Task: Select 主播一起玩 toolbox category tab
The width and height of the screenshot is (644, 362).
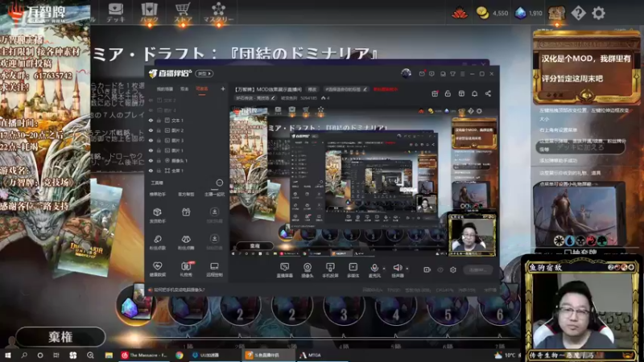Action: click(214, 194)
